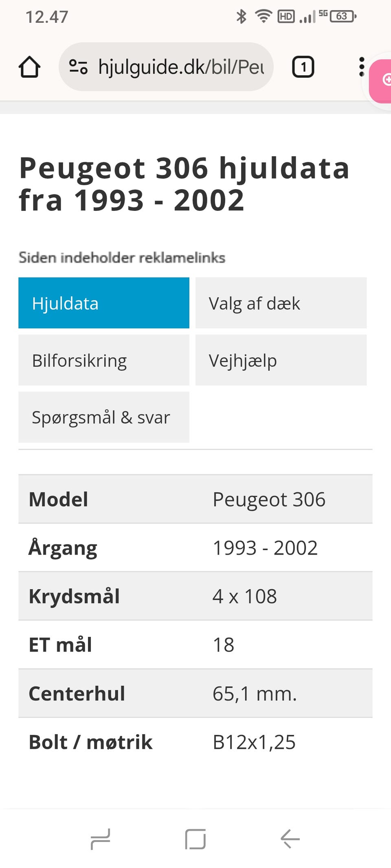Open the browser three-dot menu

click(x=361, y=67)
